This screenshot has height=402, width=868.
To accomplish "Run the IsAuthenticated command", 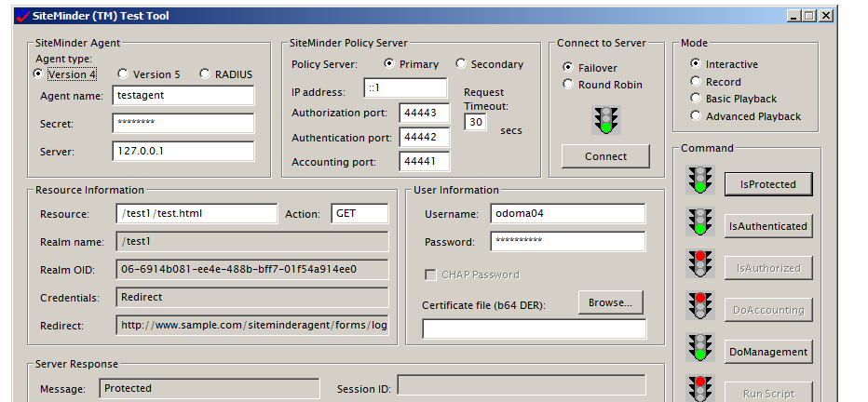I will tap(768, 226).
